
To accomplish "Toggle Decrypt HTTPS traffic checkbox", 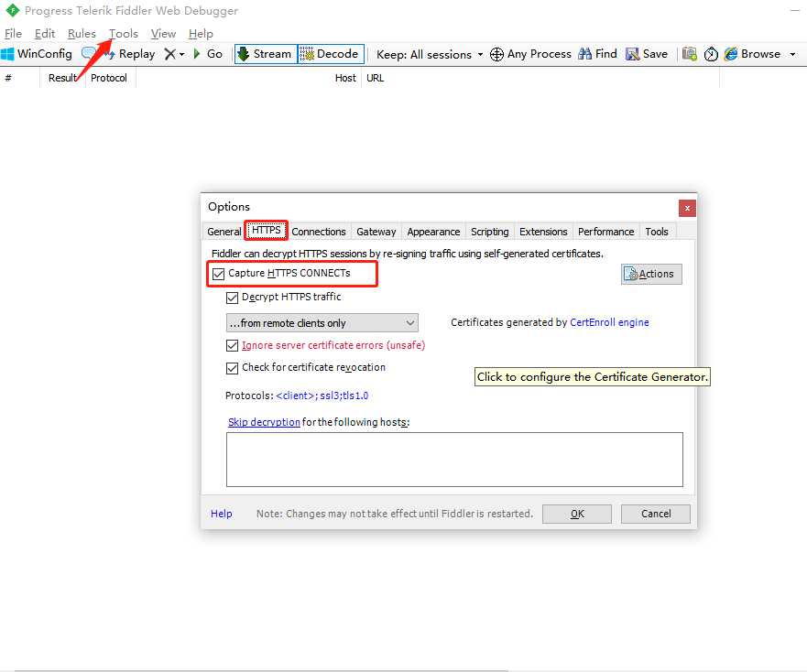I will tap(232, 298).
